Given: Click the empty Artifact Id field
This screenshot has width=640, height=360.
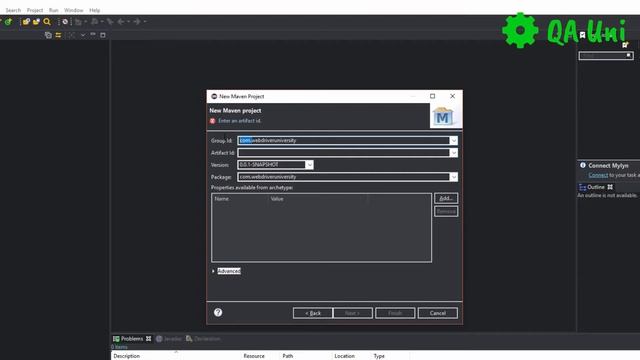Looking at the screenshot, I should (x=343, y=153).
